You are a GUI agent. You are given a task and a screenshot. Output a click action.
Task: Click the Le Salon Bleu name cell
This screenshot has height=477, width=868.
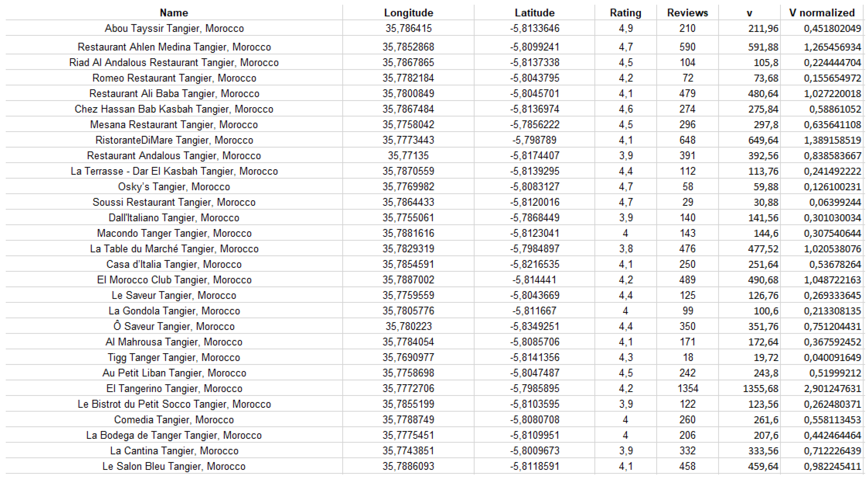tap(174, 466)
